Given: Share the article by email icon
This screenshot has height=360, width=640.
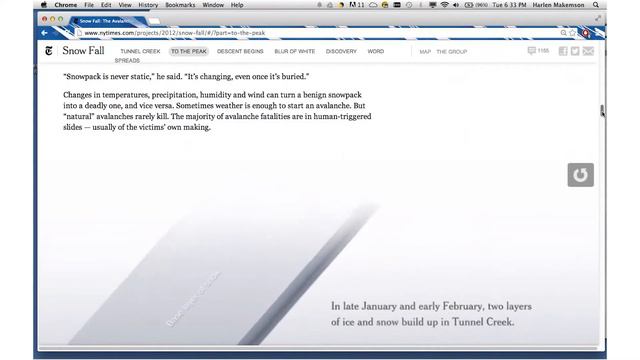Looking at the screenshot, I should [x=588, y=51].
